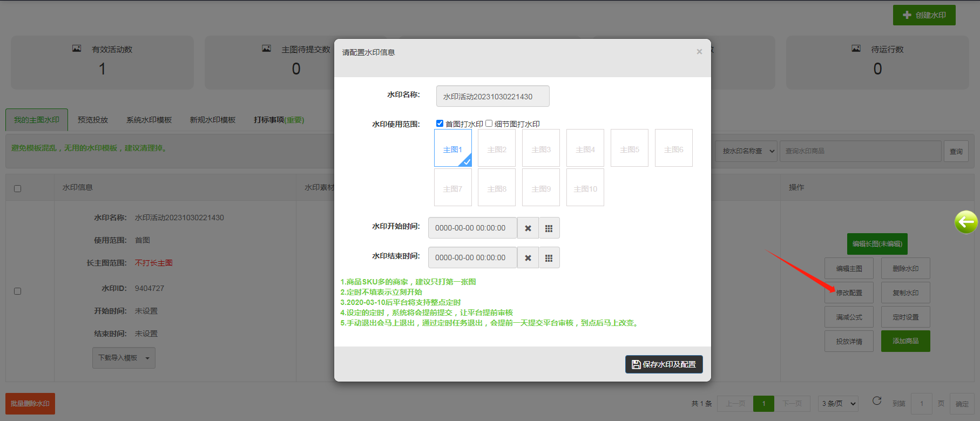This screenshot has width=980, height=421.
Task: Click the 创建水印 button with plus icon
Action: 924,15
